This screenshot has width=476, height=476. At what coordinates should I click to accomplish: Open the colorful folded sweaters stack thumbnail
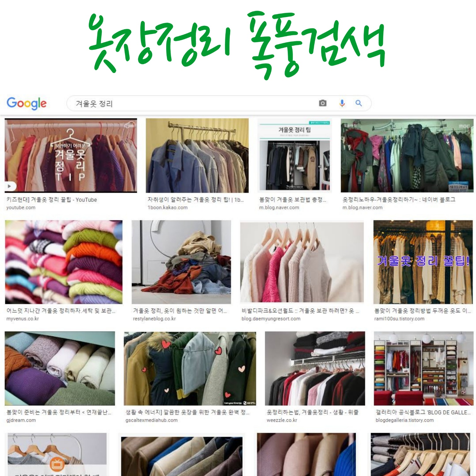(x=64, y=262)
